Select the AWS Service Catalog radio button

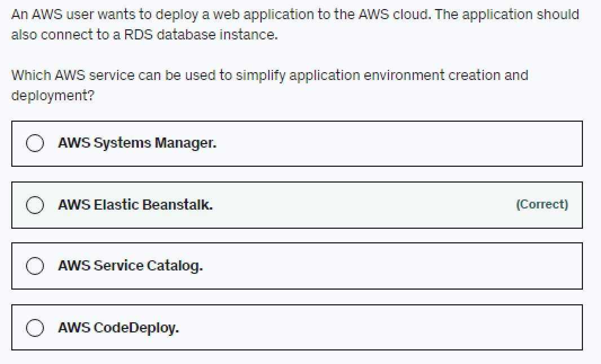[x=35, y=266]
